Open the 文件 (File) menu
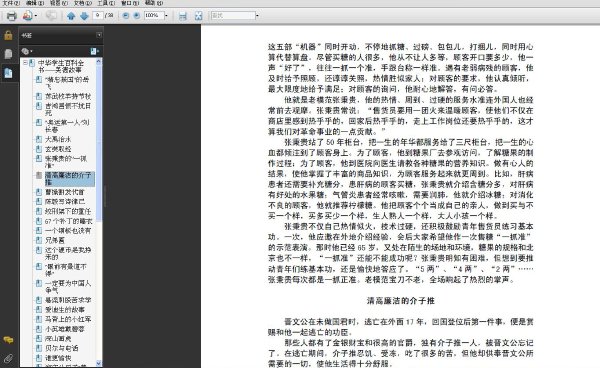Screen dimensions: 600x368 [11, 3]
